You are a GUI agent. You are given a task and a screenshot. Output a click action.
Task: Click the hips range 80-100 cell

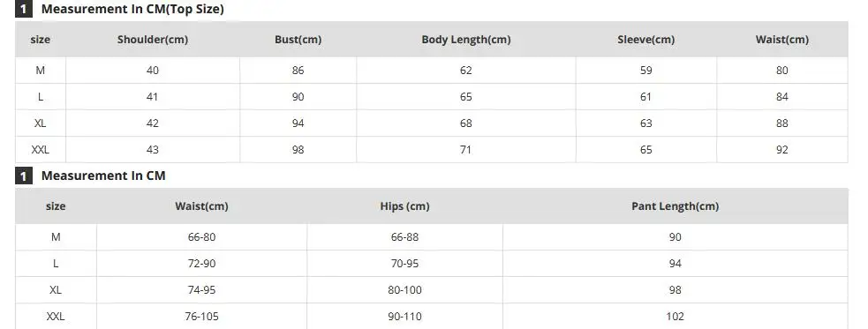404,290
